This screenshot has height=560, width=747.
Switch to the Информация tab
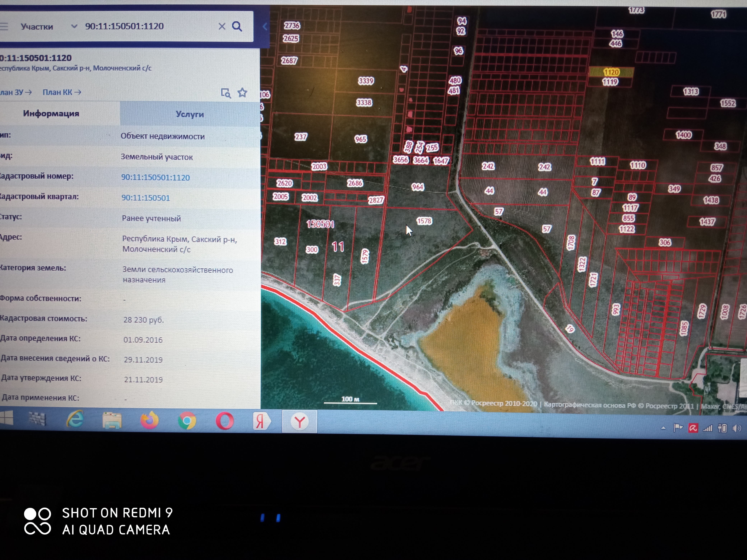51,113
